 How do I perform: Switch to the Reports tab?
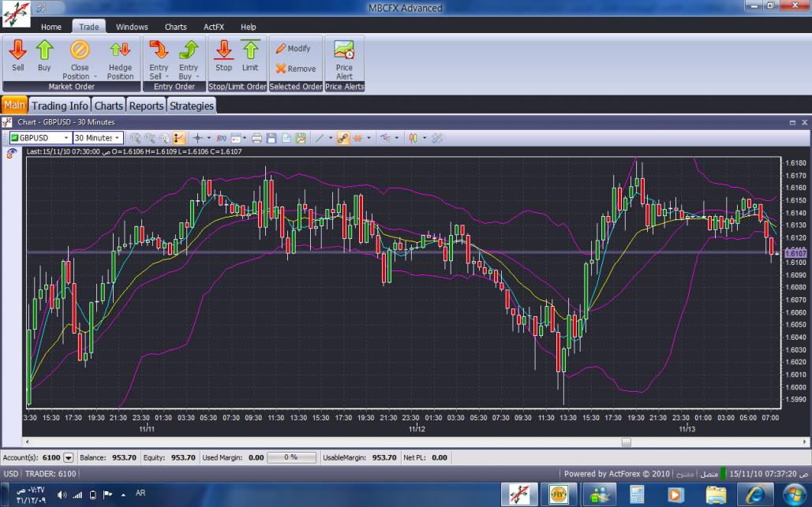(x=146, y=106)
